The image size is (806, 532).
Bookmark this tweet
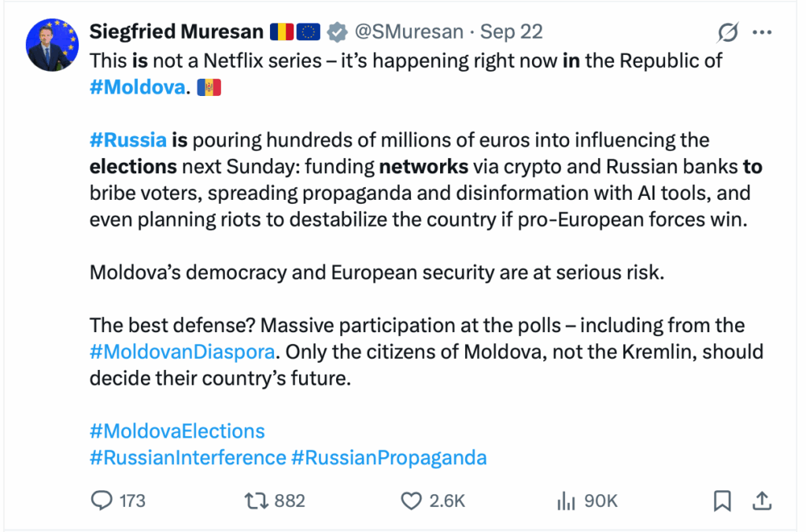pyautogui.click(x=722, y=501)
